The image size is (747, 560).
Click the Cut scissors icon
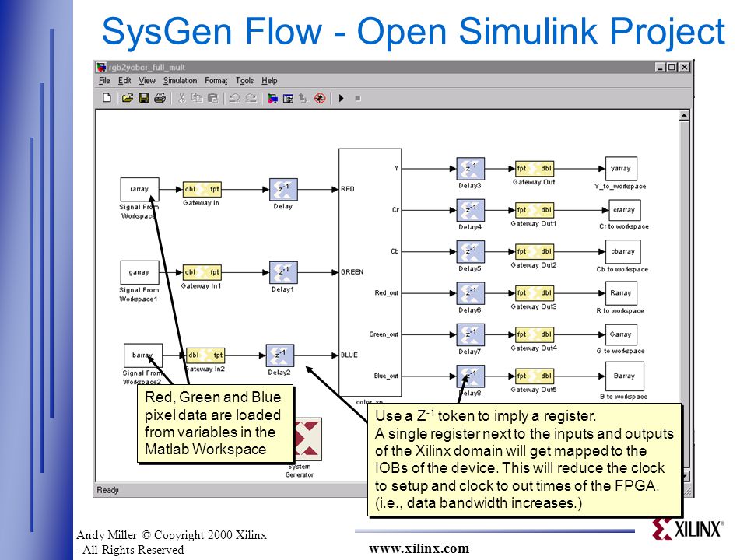point(181,98)
